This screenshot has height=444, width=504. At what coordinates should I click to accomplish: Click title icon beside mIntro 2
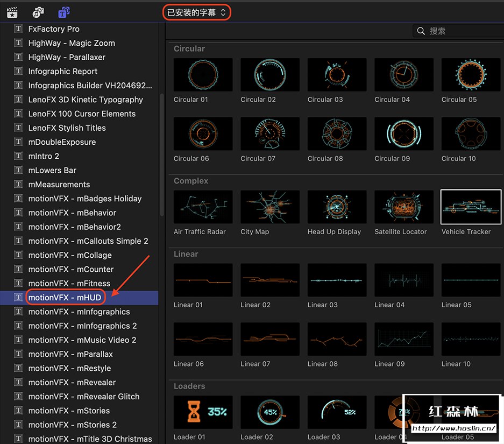pyautogui.click(x=18, y=156)
